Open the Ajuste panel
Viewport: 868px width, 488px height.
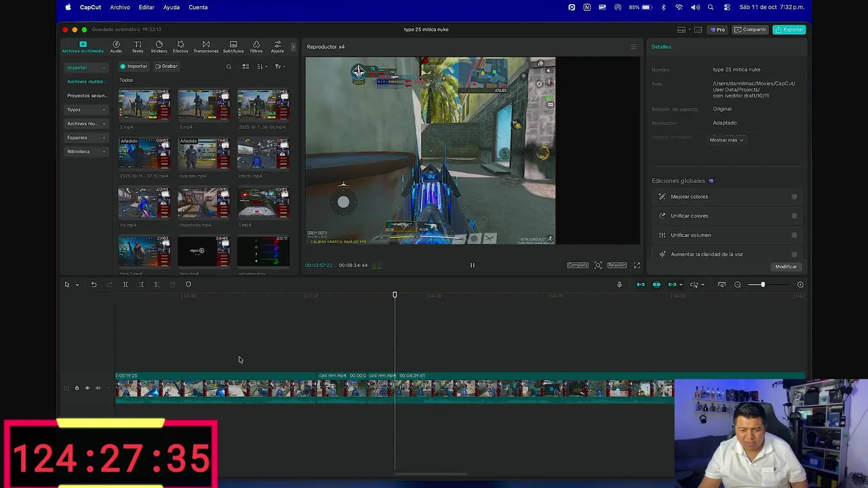(x=277, y=47)
